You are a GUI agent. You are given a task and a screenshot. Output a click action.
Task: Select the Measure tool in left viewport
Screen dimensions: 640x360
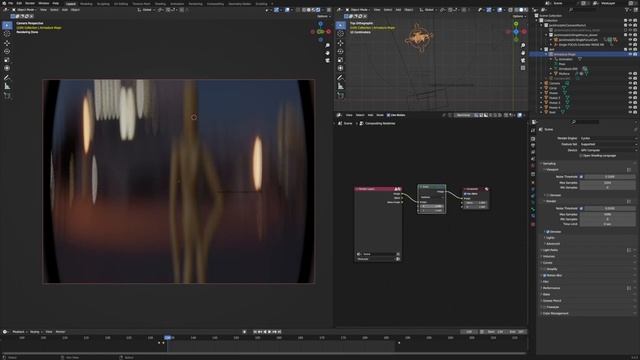tap(7, 86)
